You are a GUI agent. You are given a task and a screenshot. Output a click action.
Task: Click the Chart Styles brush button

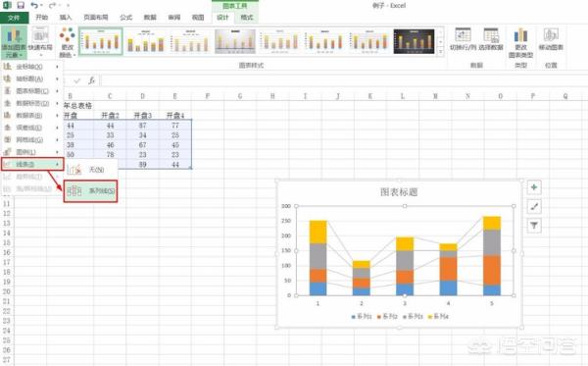pyautogui.click(x=534, y=206)
